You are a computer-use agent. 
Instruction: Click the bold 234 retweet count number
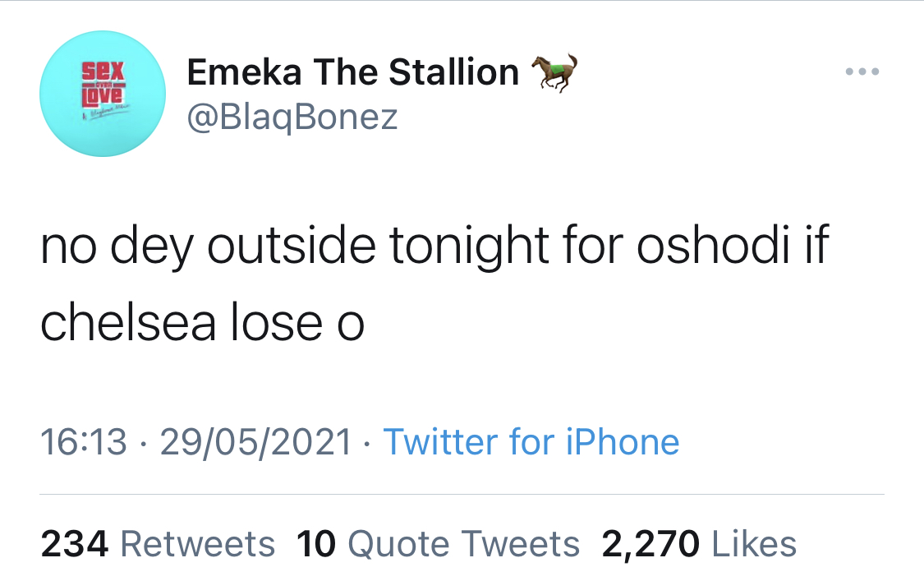75,544
